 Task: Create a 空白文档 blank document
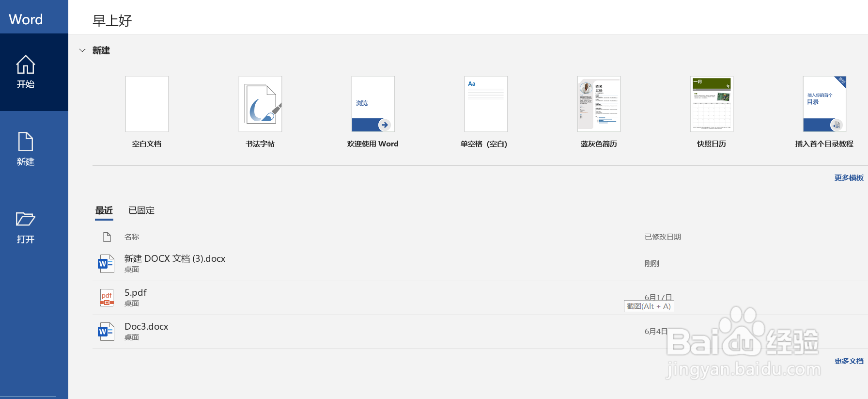pos(147,104)
